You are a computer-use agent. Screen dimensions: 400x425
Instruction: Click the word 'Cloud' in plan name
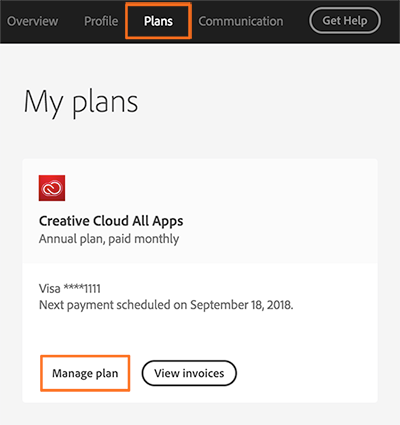coord(111,221)
